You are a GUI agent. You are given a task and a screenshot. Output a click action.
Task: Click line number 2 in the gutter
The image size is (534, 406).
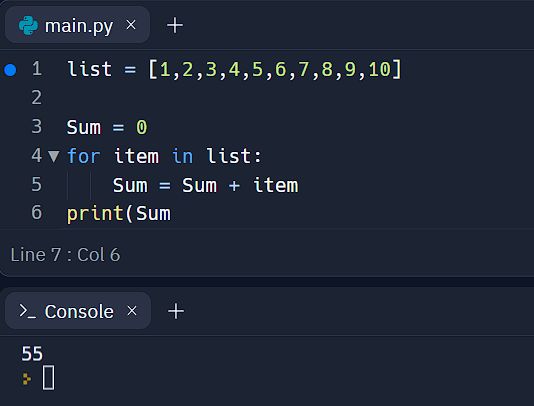click(36, 98)
